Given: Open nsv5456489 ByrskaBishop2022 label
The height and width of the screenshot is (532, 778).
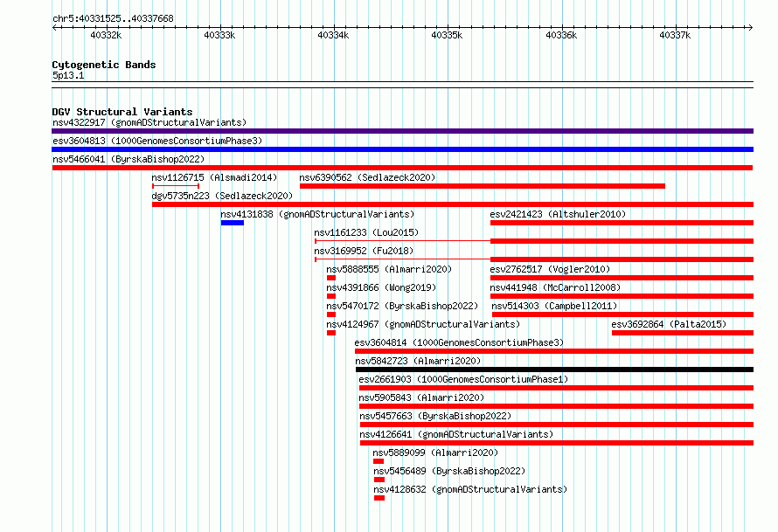Looking at the screenshot, I should [x=449, y=471].
